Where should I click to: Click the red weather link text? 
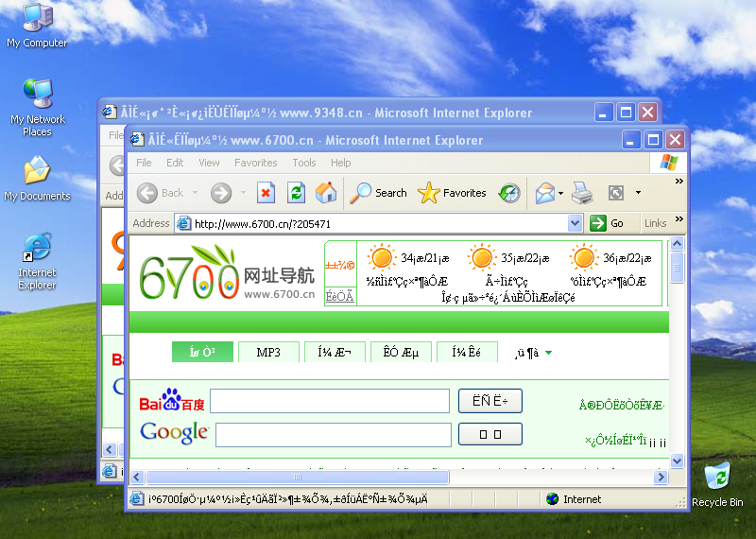pyautogui.click(x=339, y=265)
